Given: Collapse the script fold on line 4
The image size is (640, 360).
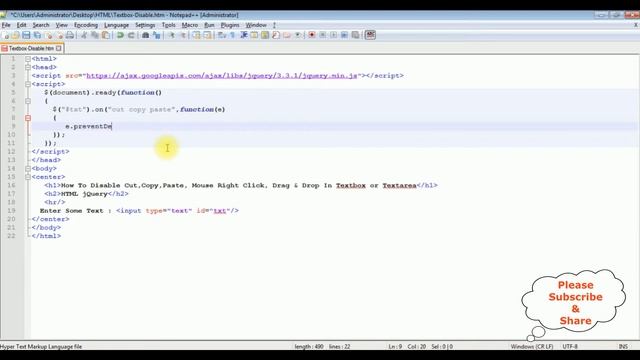Looking at the screenshot, I should (x=28, y=84).
